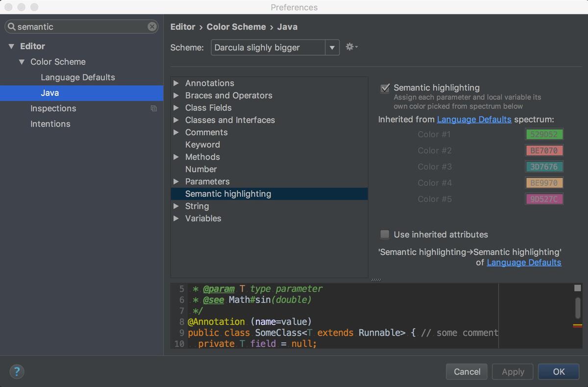Click the magnifier icon in the search box
Screen dimensions: 588x387
(12, 27)
